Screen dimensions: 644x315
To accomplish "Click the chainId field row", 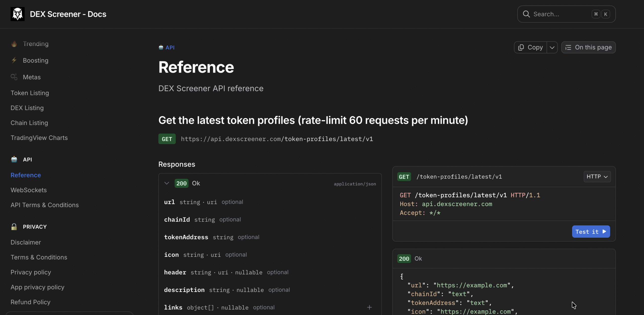I will [270, 220].
